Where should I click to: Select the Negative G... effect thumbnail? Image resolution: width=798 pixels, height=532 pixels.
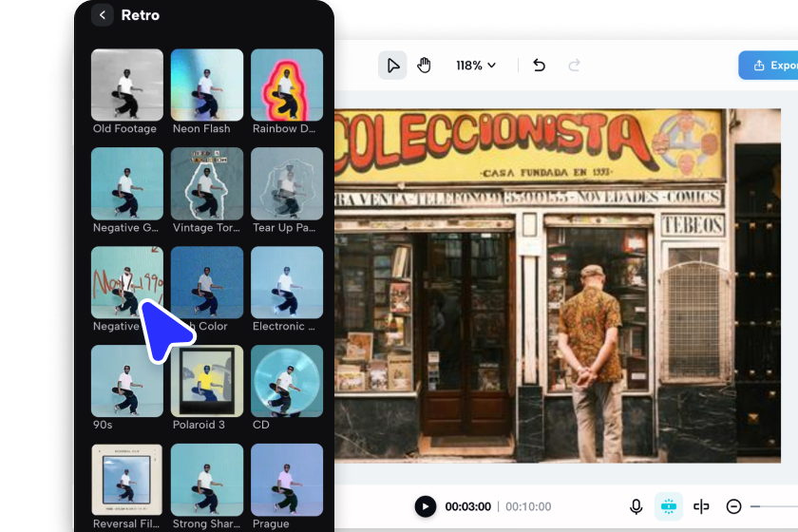(127, 183)
